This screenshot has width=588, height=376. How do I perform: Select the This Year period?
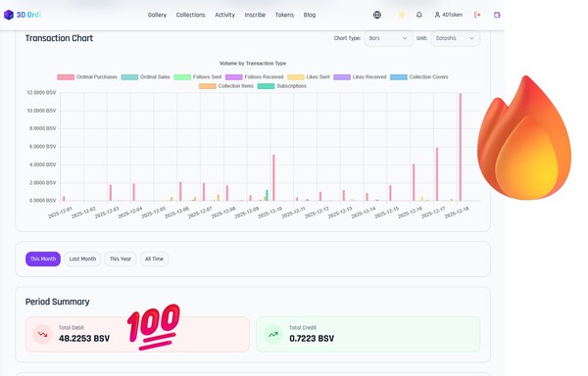click(x=121, y=258)
